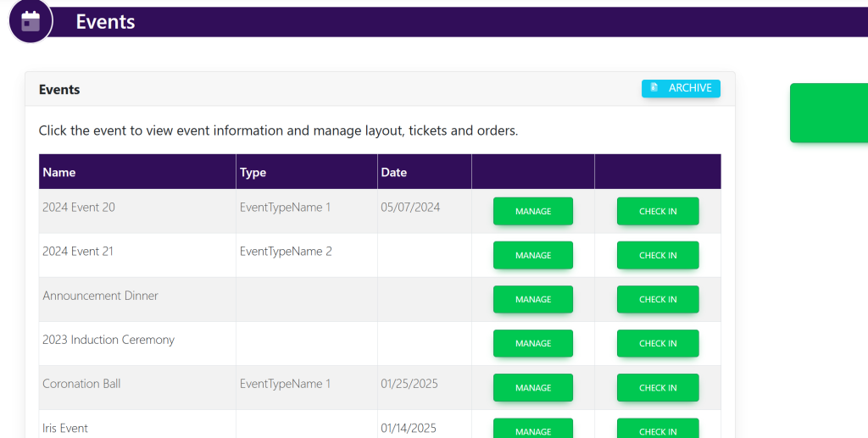Check in for 2024 Event 20
868x438 pixels.
coord(657,211)
